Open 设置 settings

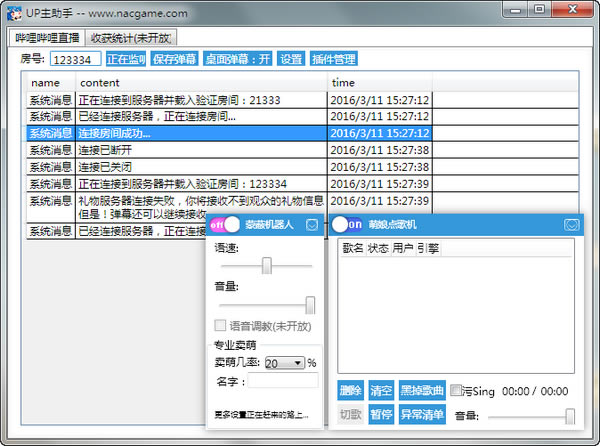click(x=291, y=60)
